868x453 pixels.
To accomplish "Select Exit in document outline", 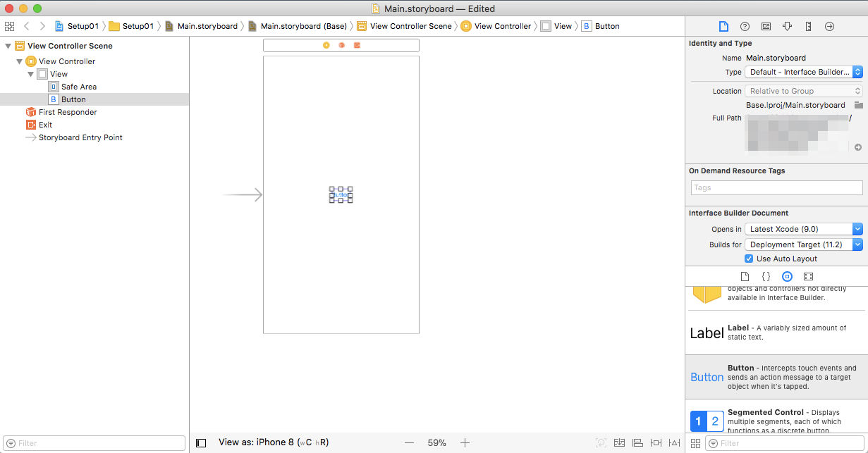I will pyautogui.click(x=94, y=125).
